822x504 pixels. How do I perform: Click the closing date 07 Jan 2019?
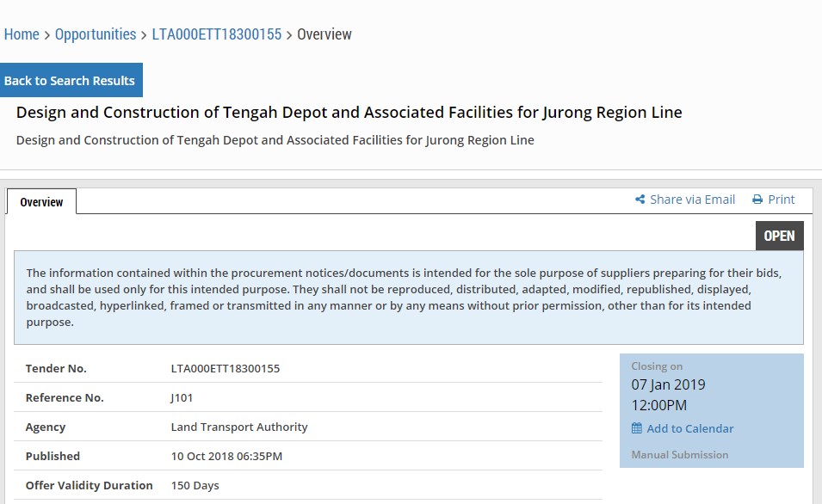click(669, 384)
